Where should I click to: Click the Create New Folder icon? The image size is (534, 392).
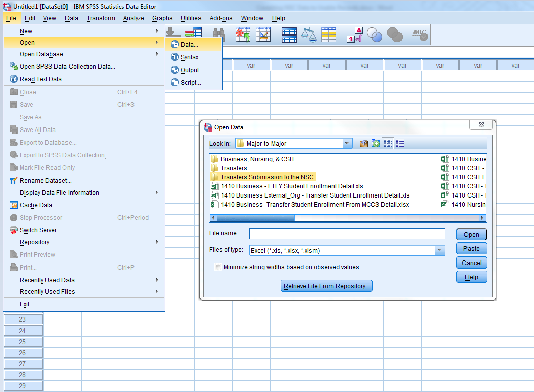coord(376,144)
